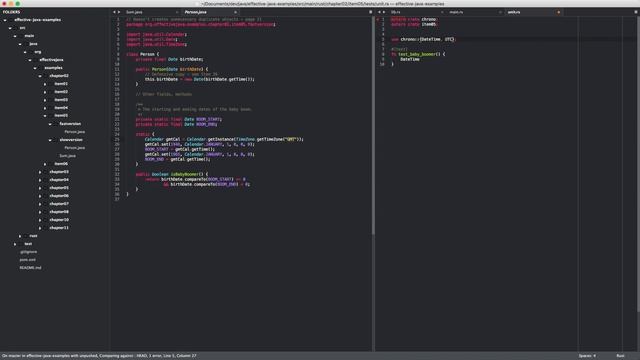
Task: Select the chapter08 folder row
Action: pos(59,212)
